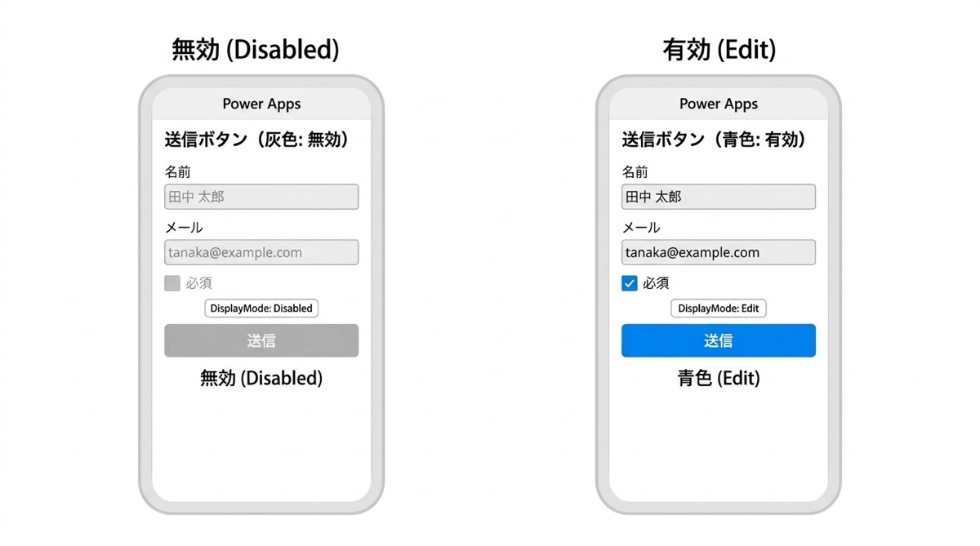This screenshot has width=980, height=546.
Task: Click the "DisplayMode: Edit" badge
Action: [x=719, y=309]
